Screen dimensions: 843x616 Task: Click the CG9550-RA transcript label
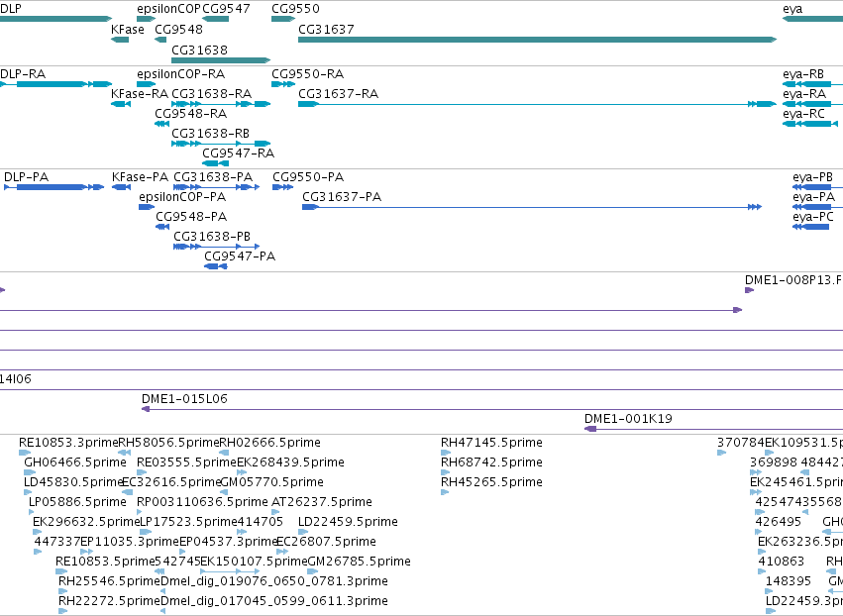307,73
